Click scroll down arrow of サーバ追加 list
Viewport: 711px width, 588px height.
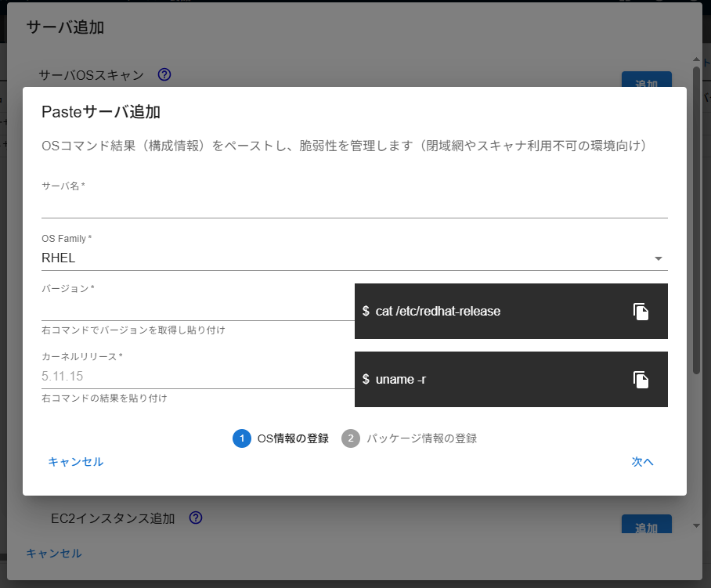pyautogui.click(x=696, y=526)
